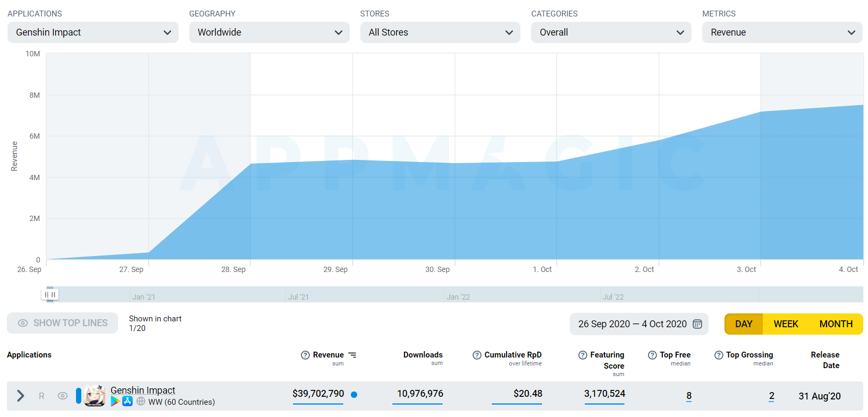Click the Applications column header
The image size is (868, 417).
pos(29,355)
